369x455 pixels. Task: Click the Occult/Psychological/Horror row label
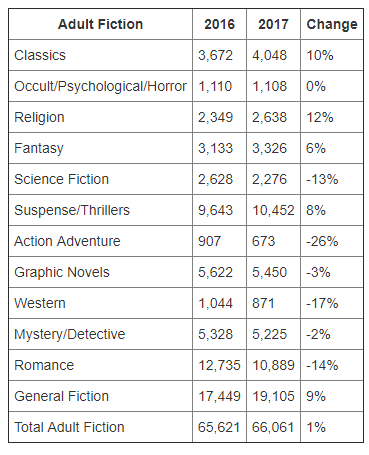100,86
